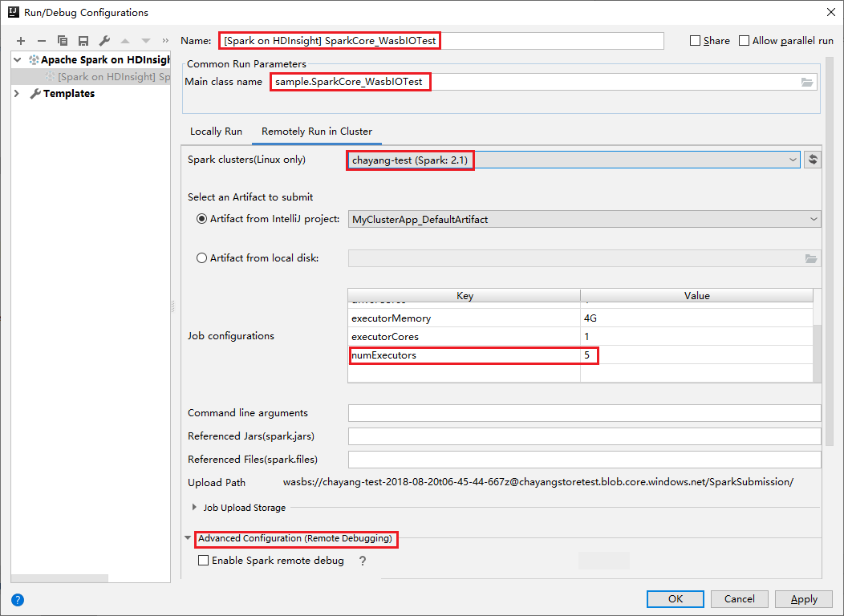The image size is (844, 616).
Task: Copy the current configuration
Action: 63,40
